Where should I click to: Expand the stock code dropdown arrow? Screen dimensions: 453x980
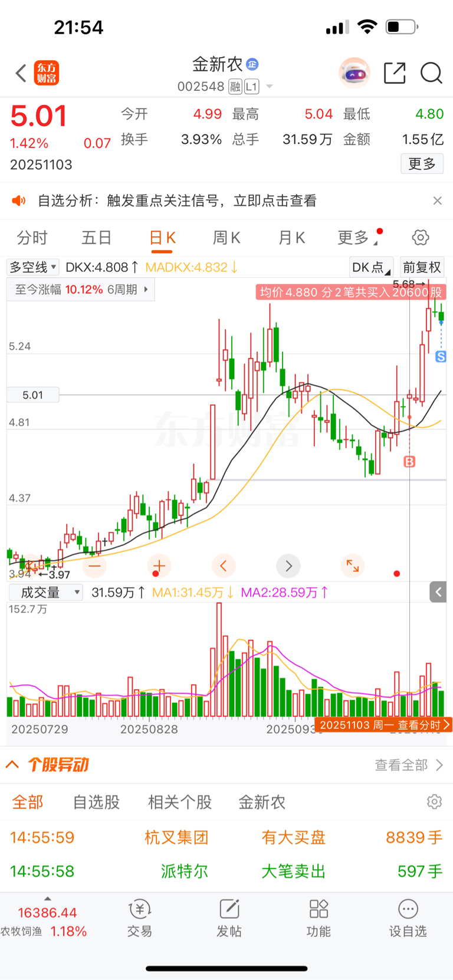[x=270, y=87]
